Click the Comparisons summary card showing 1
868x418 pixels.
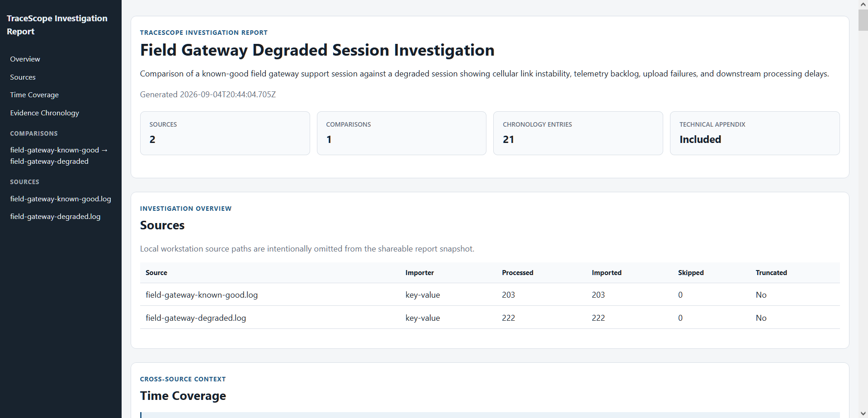tap(401, 133)
